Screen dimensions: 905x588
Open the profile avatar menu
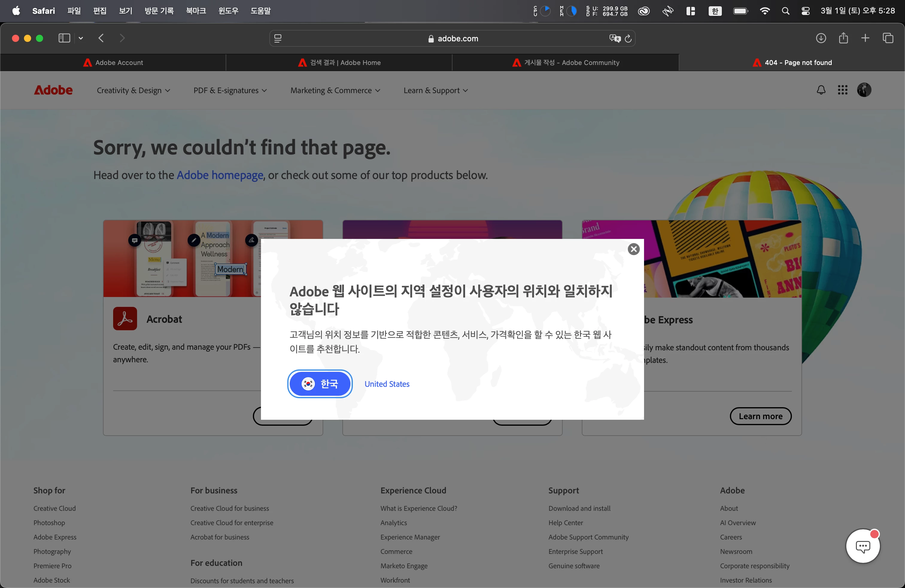pos(864,90)
